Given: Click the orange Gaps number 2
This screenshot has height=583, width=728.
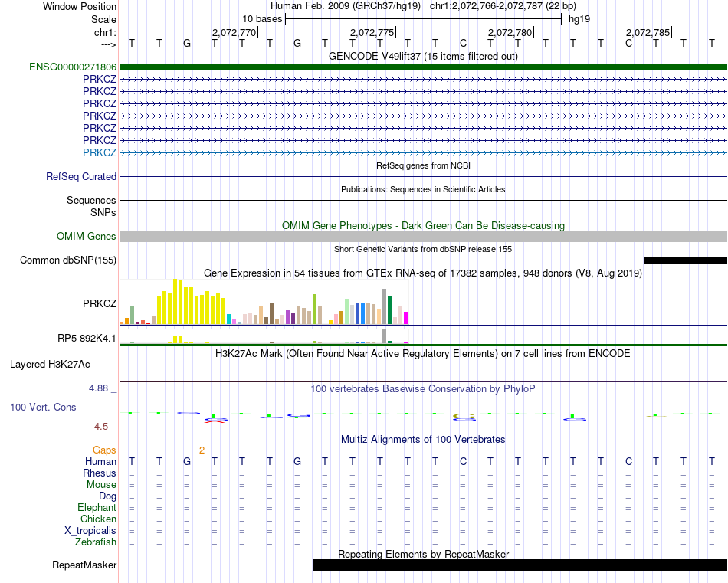Looking at the screenshot, I should pos(202,450).
